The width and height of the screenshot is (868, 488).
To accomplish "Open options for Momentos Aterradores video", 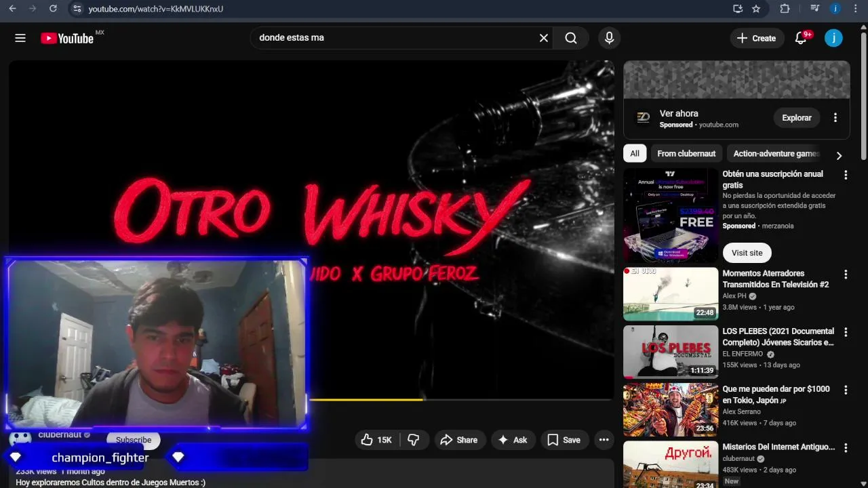I will coord(846,274).
